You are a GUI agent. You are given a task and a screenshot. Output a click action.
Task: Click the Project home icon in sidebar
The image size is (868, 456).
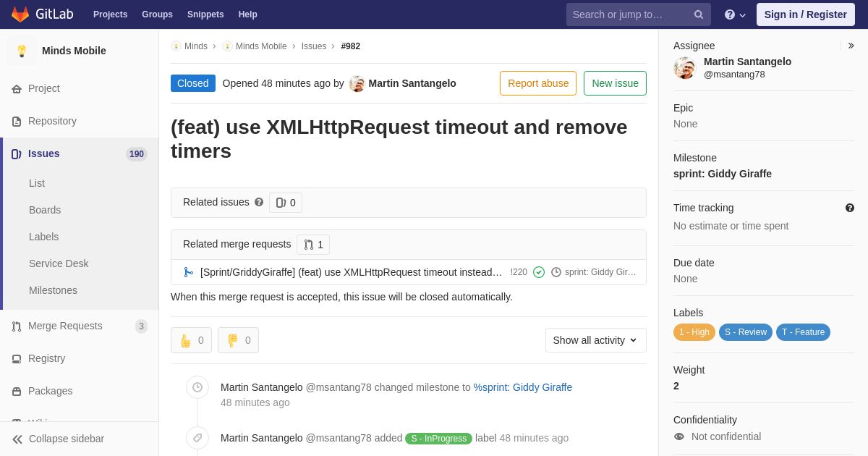coord(17,89)
